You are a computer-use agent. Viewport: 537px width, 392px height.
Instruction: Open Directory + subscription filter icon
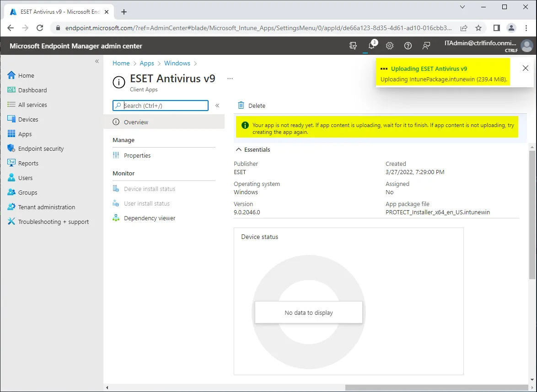tap(353, 46)
